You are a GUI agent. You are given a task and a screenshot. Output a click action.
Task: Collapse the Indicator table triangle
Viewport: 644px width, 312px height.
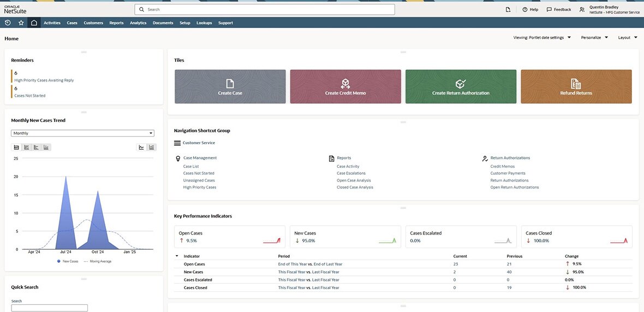click(x=177, y=256)
